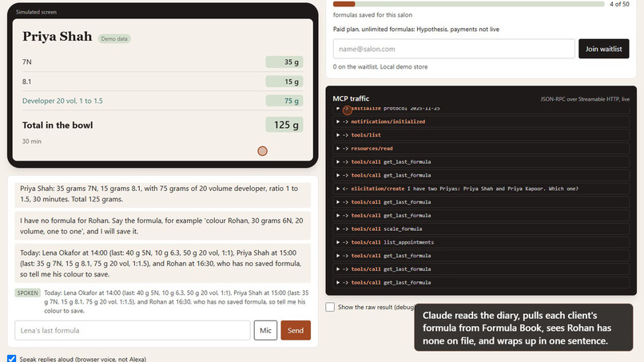
Task: Click the Join waitlist button
Action: (x=603, y=49)
